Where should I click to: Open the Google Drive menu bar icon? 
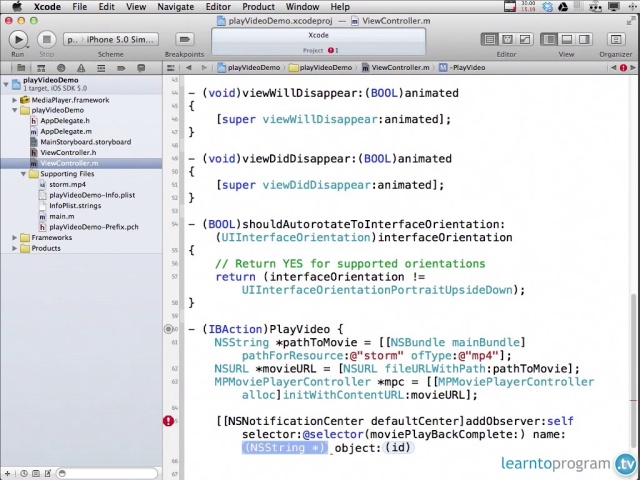[x=563, y=7]
